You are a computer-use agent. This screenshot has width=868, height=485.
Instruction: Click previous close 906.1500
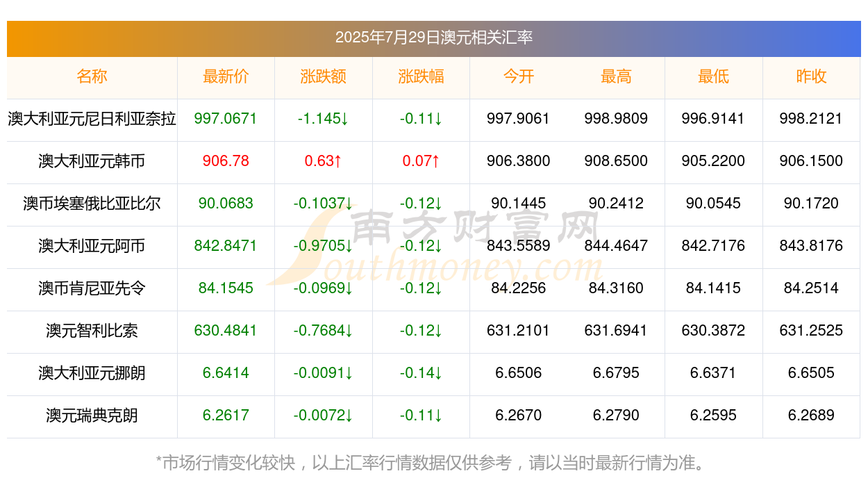pos(811,161)
